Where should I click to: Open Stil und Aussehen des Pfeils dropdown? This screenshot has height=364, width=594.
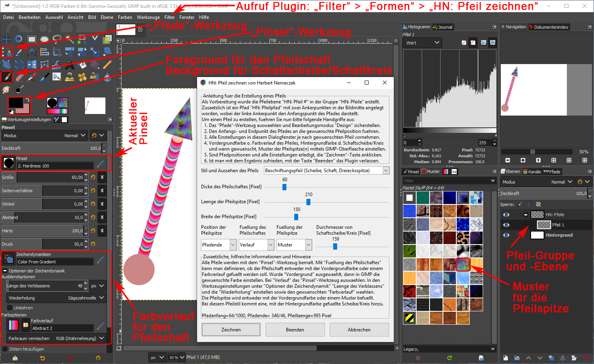click(x=327, y=171)
